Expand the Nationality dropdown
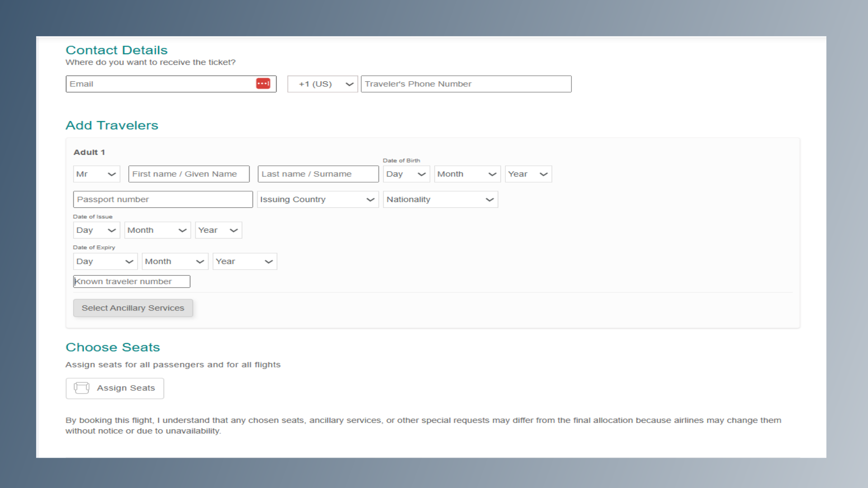The height and width of the screenshot is (488, 868). 440,199
